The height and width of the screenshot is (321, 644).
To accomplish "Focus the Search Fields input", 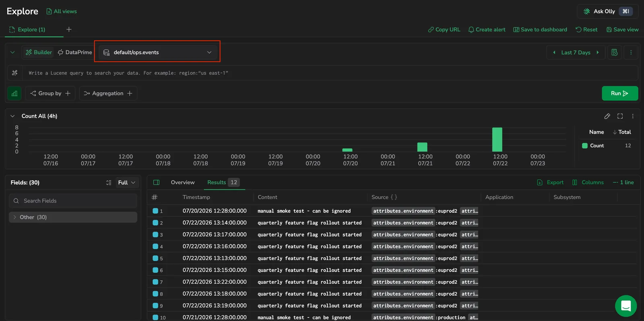I will (73, 201).
